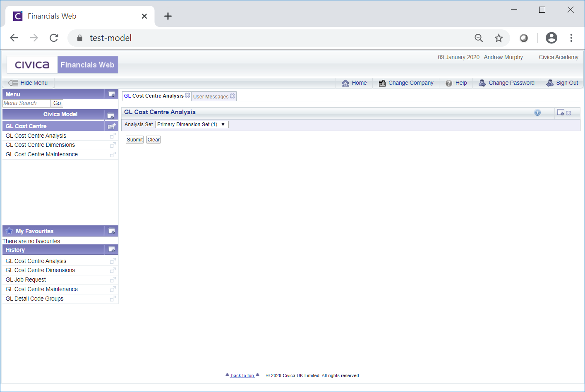Open History GL Job Request in new window
Image resolution: width=585 pixels, height=392 pixels.
[113, 280]
